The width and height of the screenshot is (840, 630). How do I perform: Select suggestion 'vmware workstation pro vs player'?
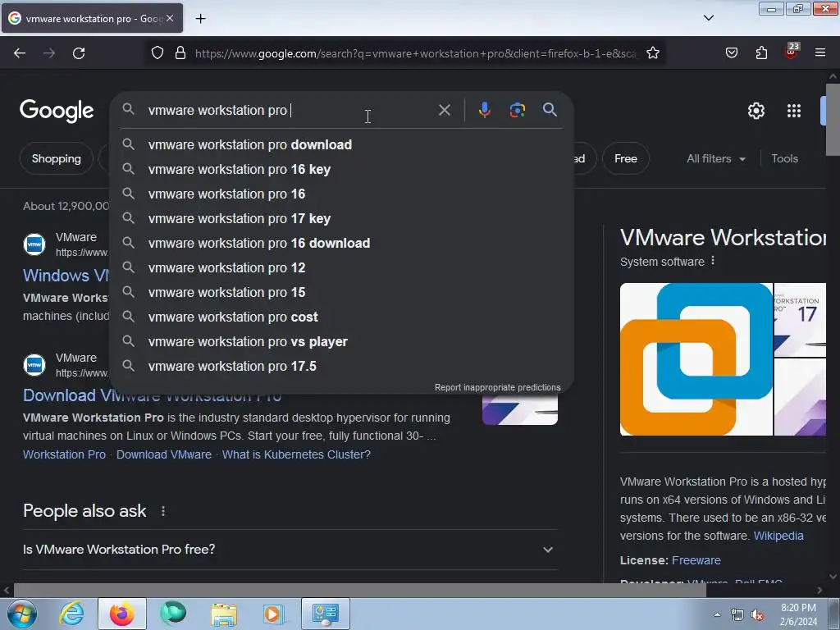[x=342, y=342]
